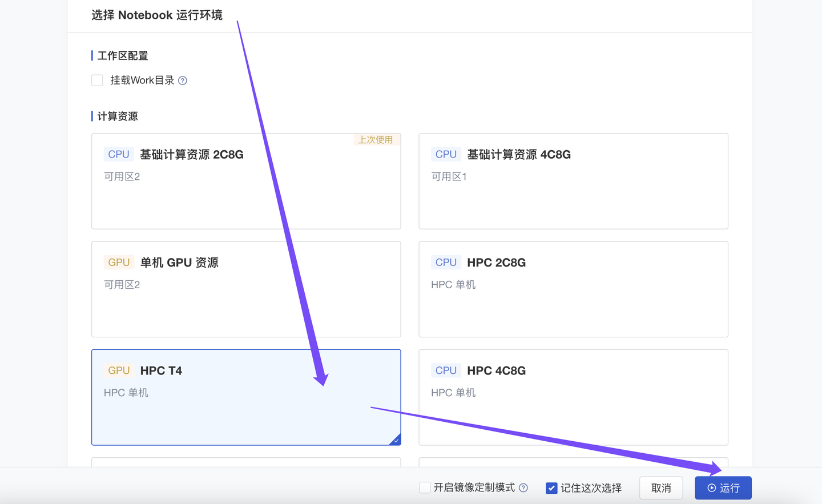Screen dimensions: 822x504
Task: Click 可用区1 under 基础计算资源 4C8G
Action: (449, 176)
